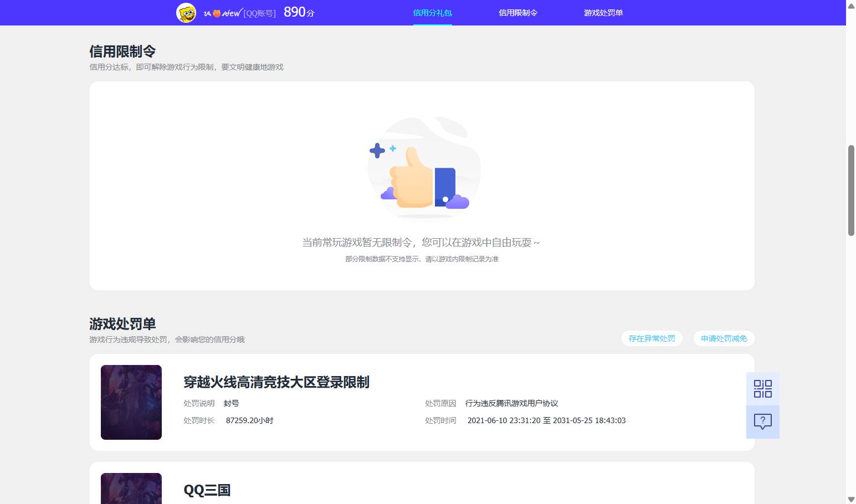Click the 游戏处罚单 section heading
Screen dimensions: 856x504
[122, 324]
